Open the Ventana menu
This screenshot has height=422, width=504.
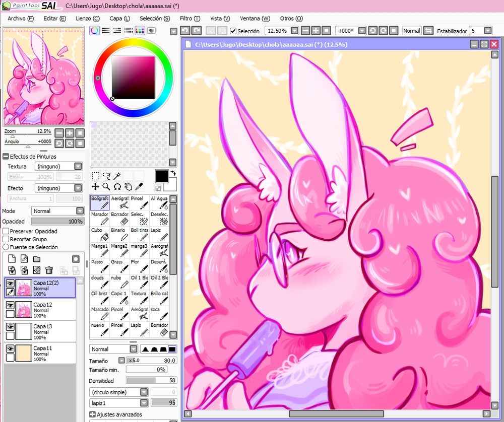coord(255,19)
